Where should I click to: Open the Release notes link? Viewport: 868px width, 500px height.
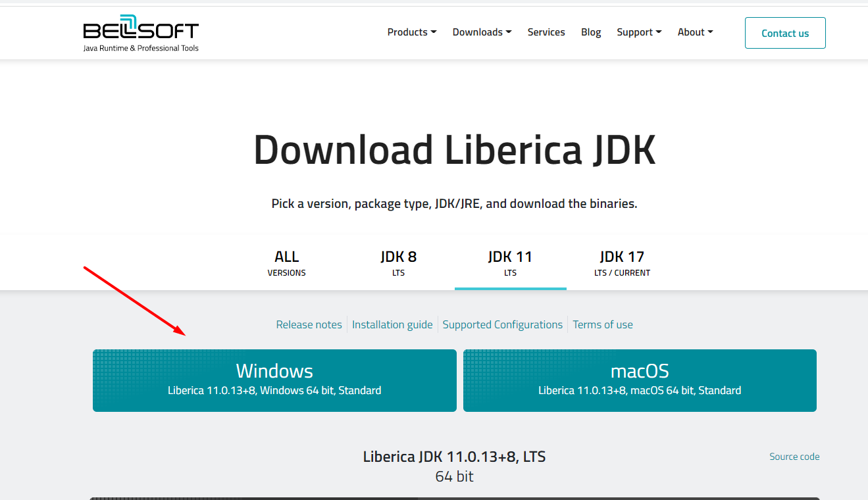pyautogui.click(x=309, y=324)
